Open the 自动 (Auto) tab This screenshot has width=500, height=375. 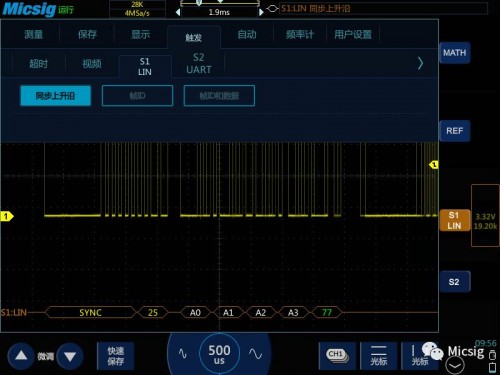[x=247, y=34]
